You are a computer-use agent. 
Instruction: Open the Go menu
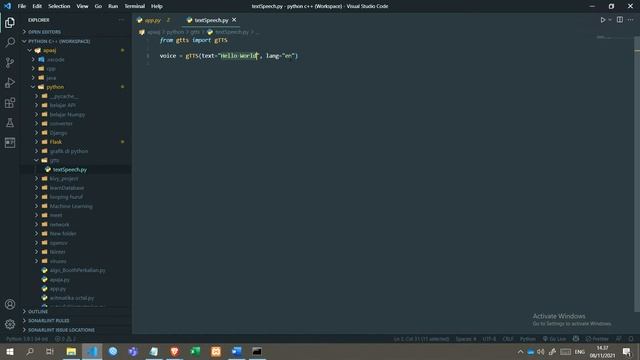98,6
